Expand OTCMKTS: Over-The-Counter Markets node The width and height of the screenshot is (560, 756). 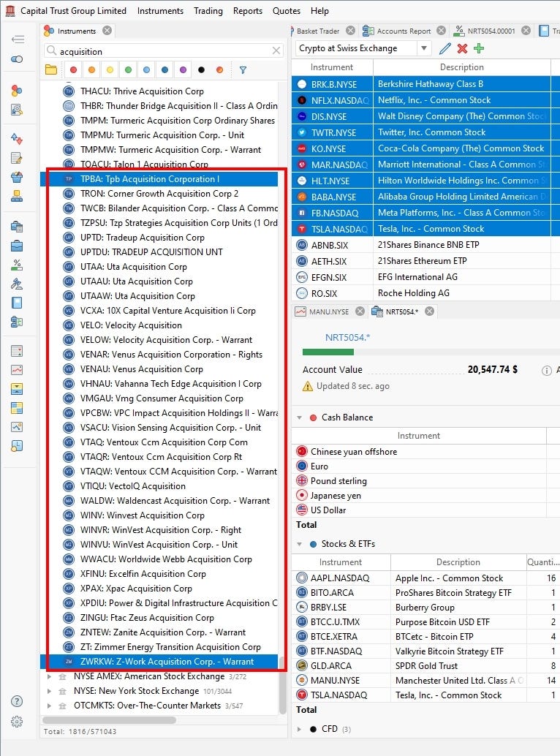tap(49, 706)
